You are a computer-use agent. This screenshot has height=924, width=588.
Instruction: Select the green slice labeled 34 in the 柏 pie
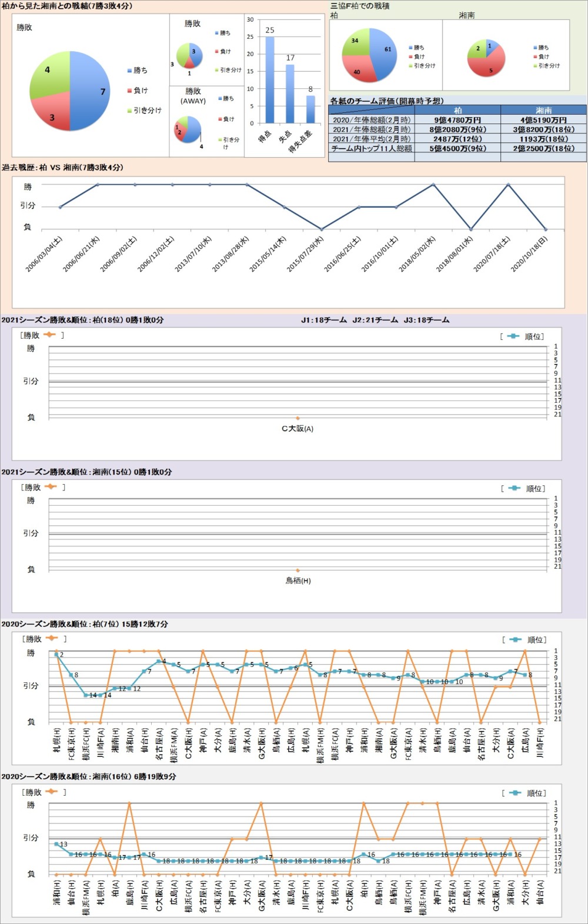[356, 41]
